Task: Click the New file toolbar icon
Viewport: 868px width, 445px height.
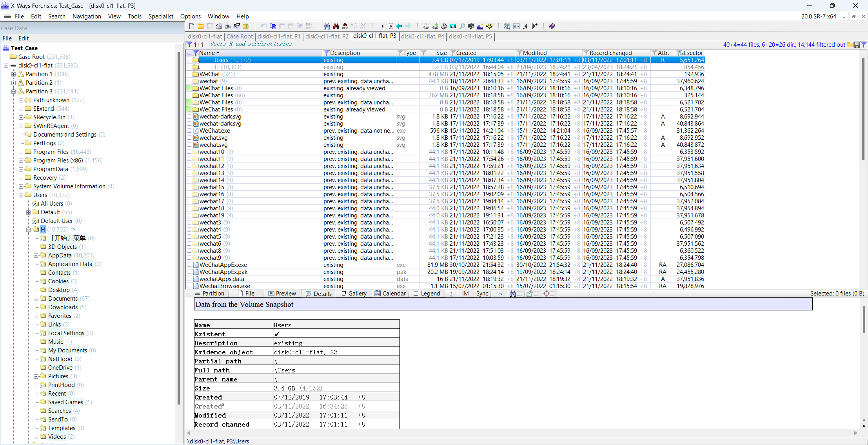Action: tap(192, 26)
